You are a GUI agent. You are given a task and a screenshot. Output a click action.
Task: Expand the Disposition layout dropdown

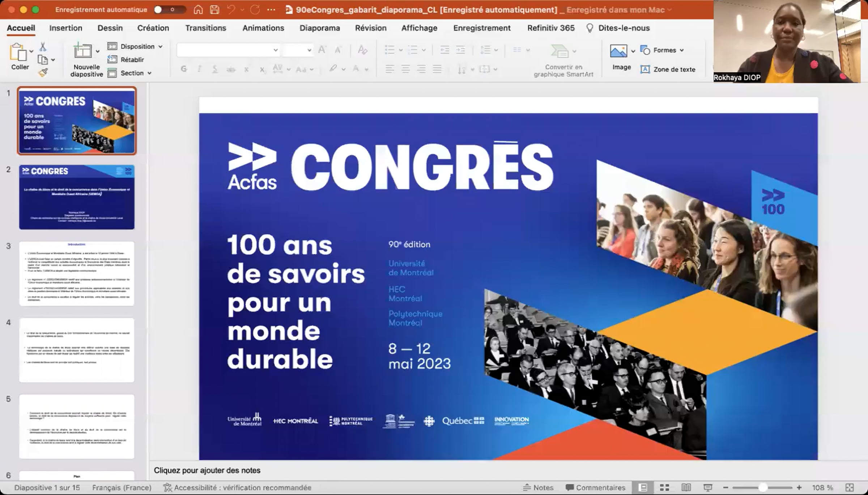tap(135, 46)
